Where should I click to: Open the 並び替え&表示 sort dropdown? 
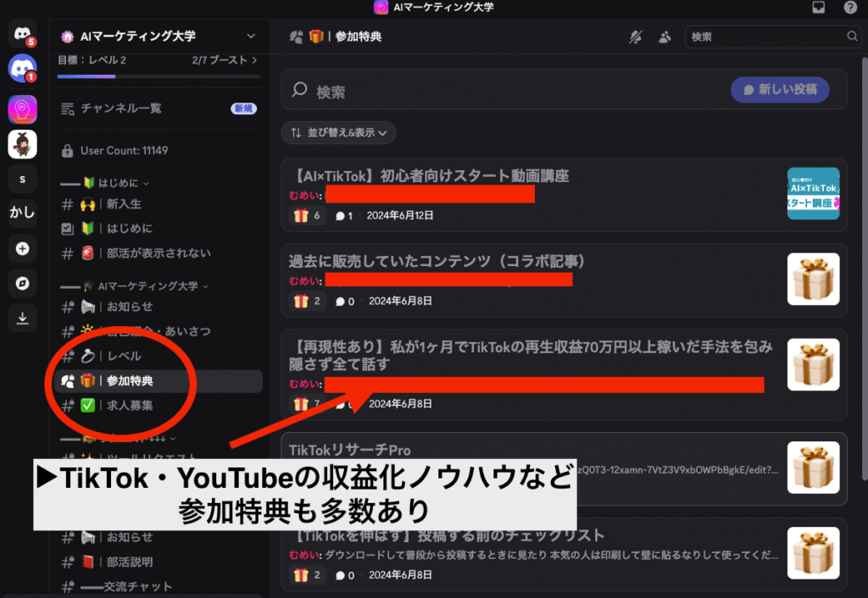(338, 133)
